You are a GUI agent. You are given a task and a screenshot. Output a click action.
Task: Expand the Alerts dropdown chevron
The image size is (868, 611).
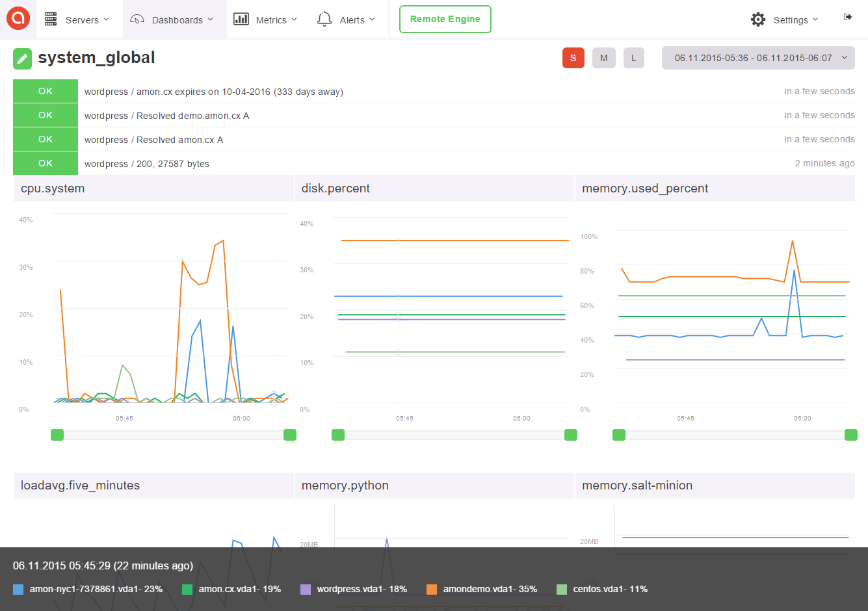(372, 19)
